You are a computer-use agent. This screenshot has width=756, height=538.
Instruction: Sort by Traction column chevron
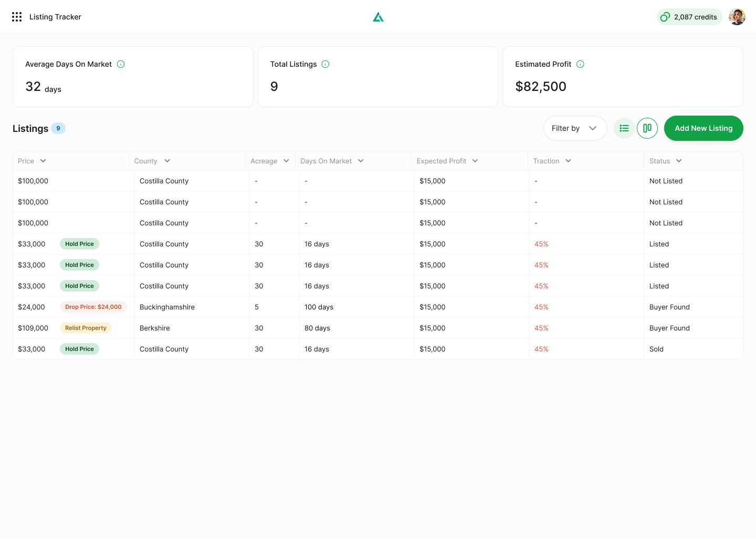[x=568, y=161]
